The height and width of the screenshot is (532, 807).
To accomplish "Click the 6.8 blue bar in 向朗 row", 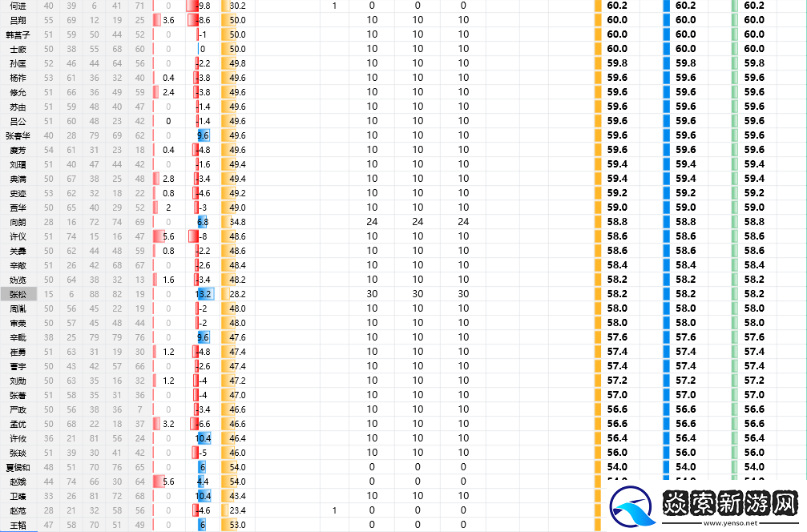I will 202,222.
